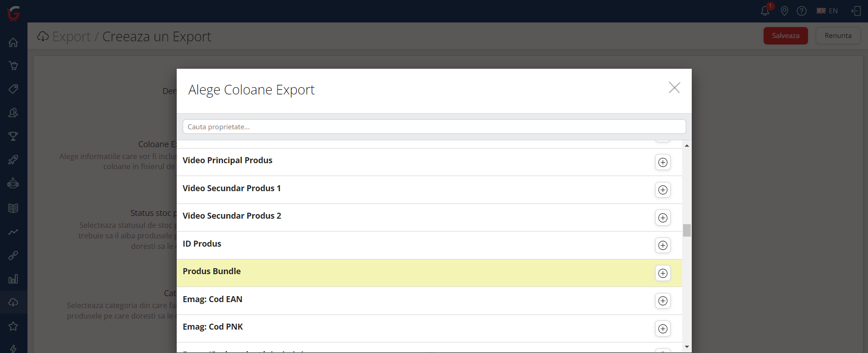868x353 pixels.
Task: Open the star sidebar icon
Action: click(13, 326)
